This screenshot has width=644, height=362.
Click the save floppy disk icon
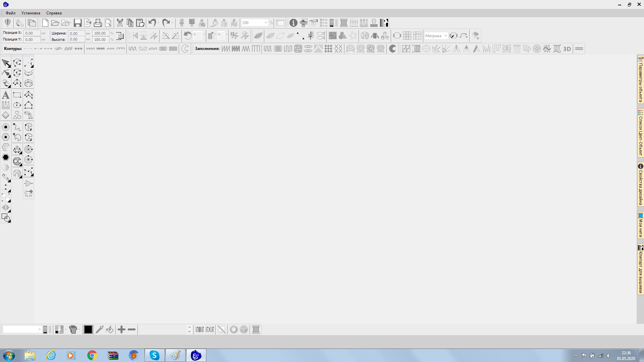pos(77,23)
